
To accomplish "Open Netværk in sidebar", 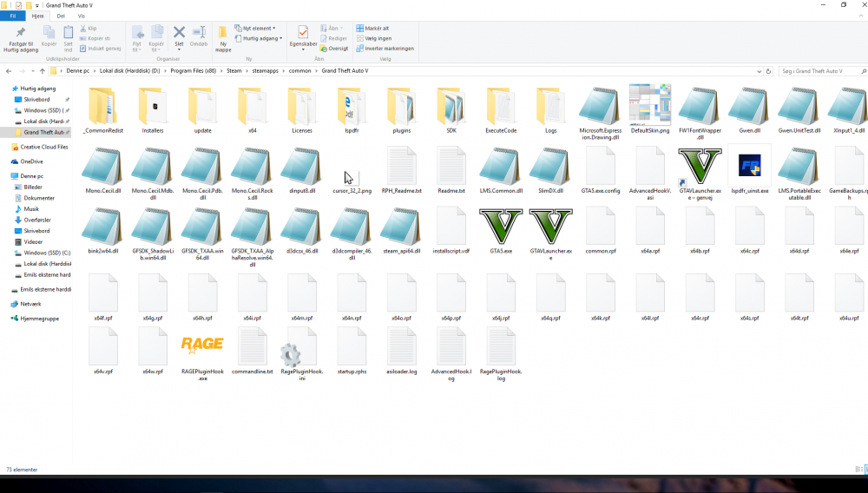I will click(x=30, y=304).
